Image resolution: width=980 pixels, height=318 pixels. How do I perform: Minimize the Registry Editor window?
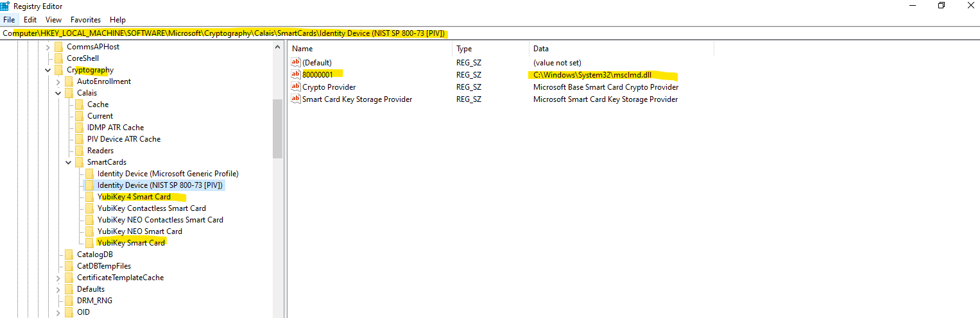click(x=912, y=5)
